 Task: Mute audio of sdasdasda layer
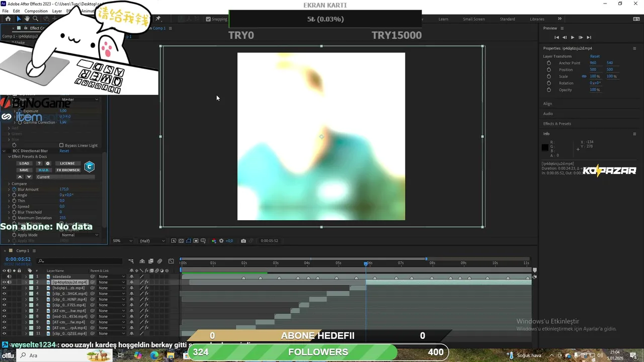9,277
